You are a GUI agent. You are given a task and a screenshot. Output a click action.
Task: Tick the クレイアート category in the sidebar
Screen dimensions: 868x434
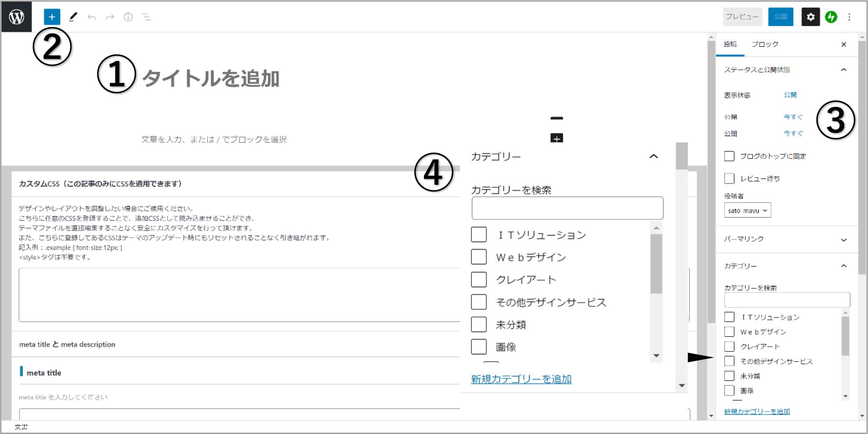[x=729, y=346]
